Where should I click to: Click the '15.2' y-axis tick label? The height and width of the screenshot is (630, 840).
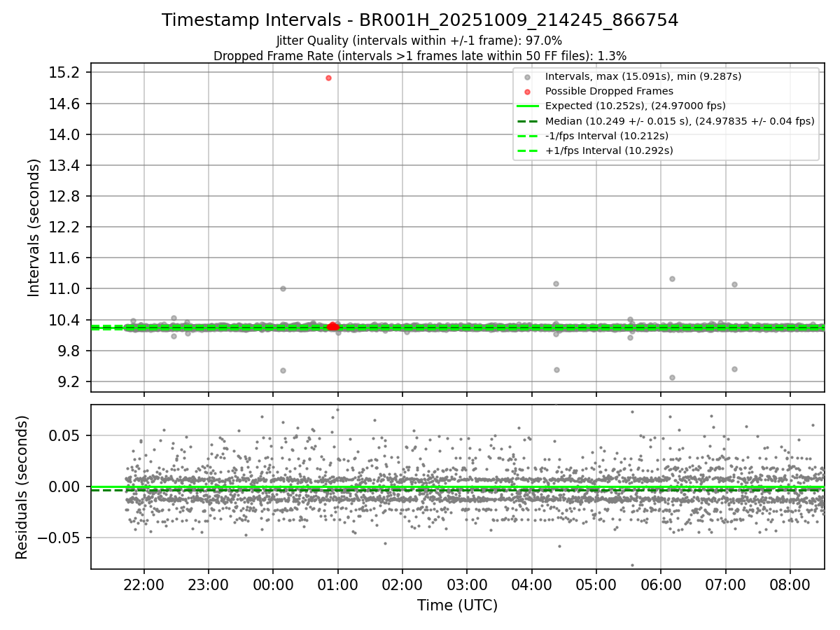66,73
